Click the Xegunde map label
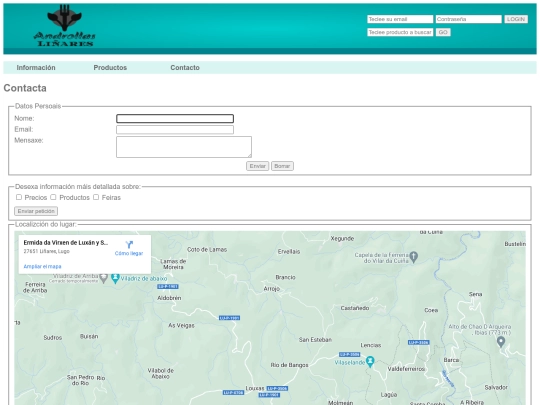540x405 pixels. 342,239
